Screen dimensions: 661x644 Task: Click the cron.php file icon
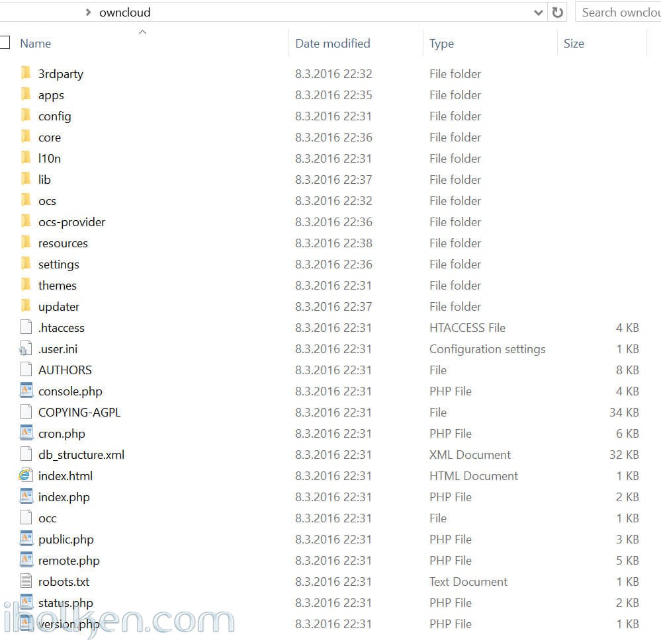tap(26, 432)
